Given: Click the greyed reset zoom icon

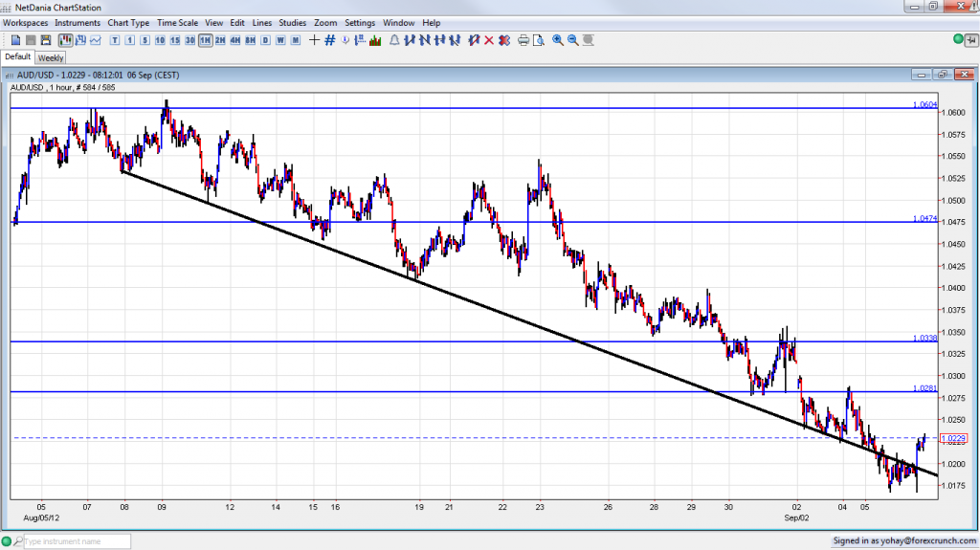Looking at the screenshot, I should tap(589, 40).
